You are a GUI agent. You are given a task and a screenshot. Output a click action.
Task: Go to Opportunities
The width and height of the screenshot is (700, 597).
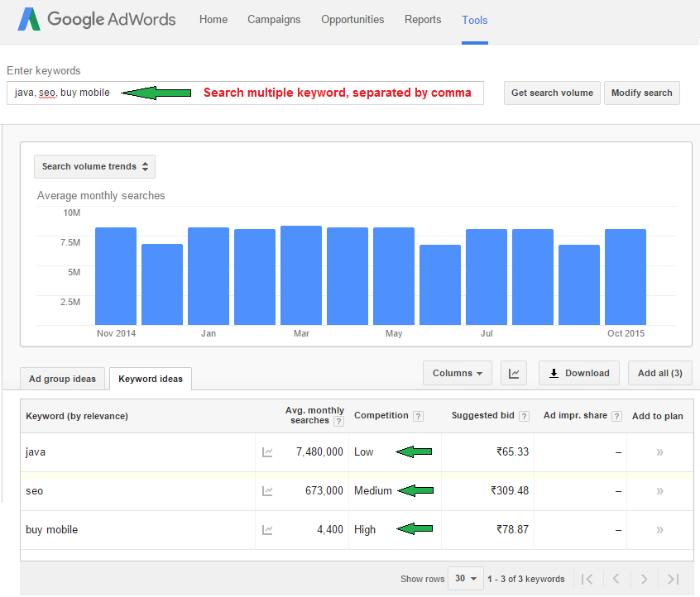coord(352,20)
